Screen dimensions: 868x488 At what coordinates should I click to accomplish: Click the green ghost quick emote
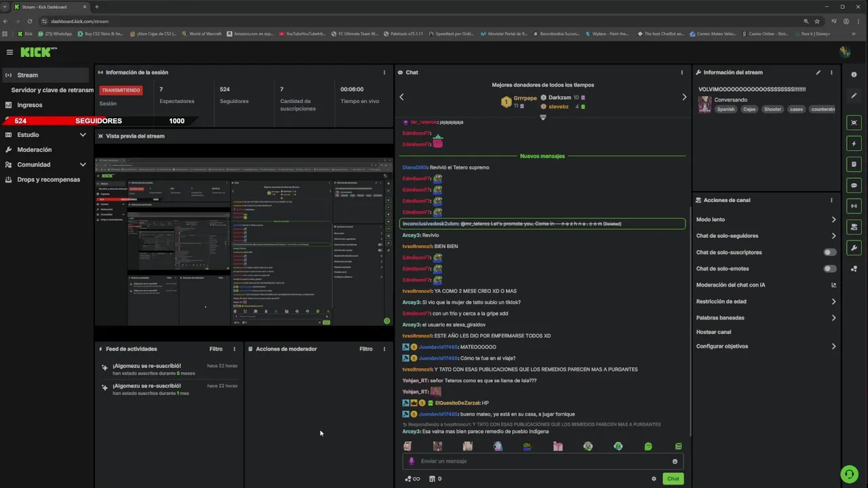point(648,447)
